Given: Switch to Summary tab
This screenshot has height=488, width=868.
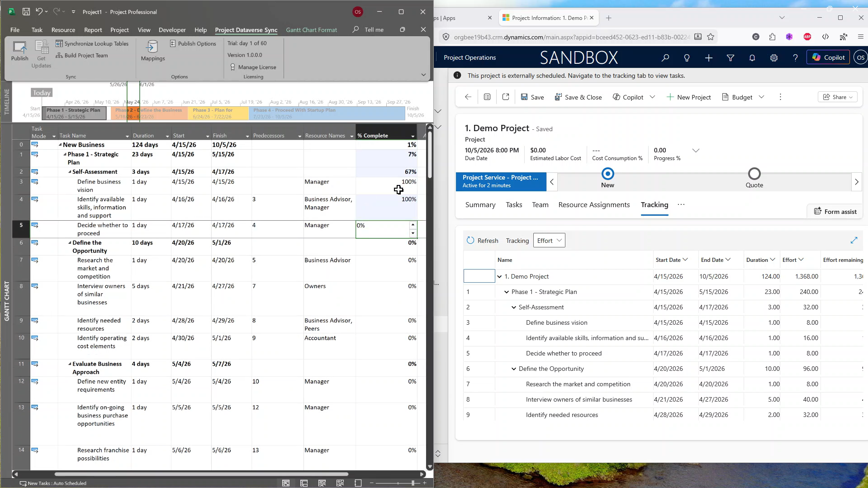Looking at the screenshot, I should point(480,204).
